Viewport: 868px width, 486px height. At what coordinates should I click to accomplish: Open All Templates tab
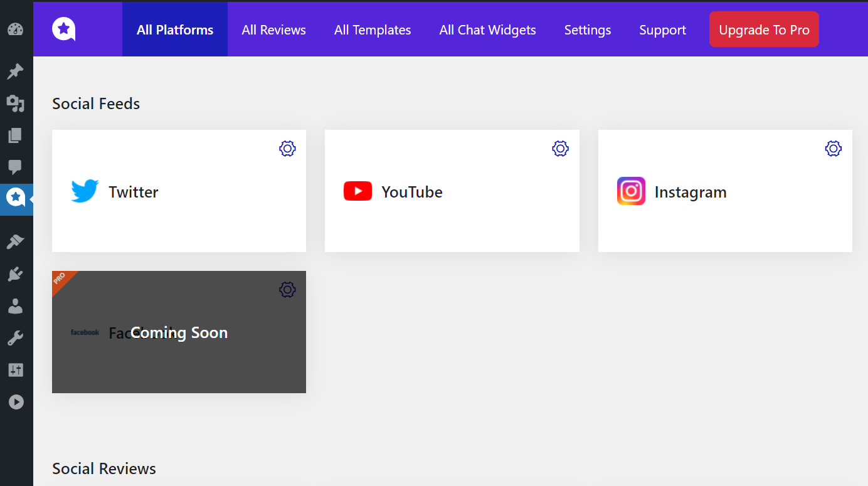[x=373, y=29]
